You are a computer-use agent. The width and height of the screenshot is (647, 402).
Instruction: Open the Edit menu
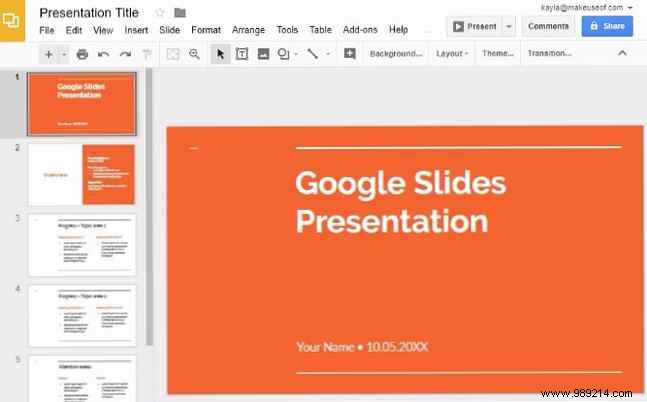pyautogui.click(x=74, y=30)
